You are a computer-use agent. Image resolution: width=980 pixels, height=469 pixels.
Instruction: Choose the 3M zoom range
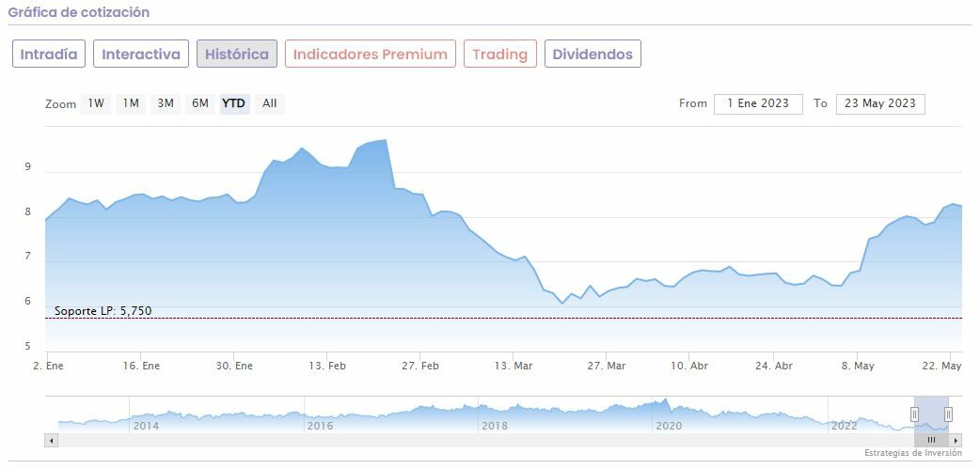(166, 103)
